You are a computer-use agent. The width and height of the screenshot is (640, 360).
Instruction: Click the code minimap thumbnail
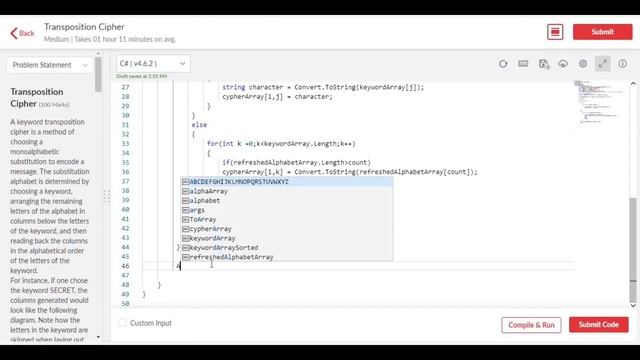599,102
